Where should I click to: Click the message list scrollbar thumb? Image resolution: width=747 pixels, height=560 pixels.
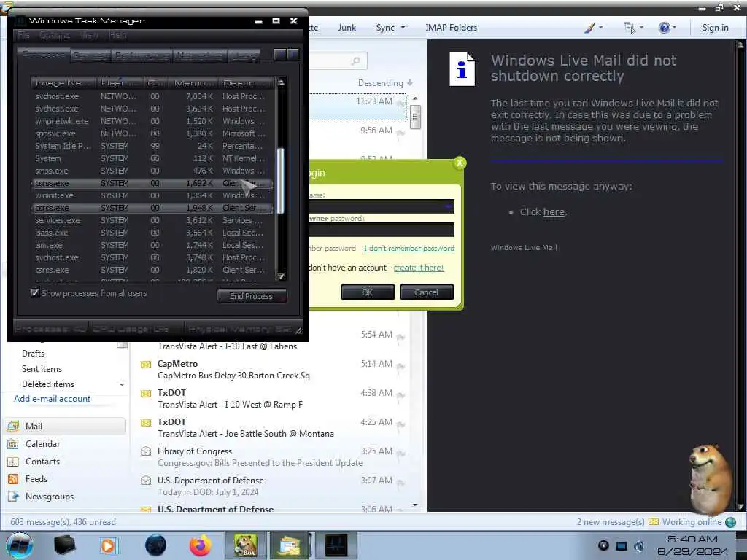pos(415,116)
